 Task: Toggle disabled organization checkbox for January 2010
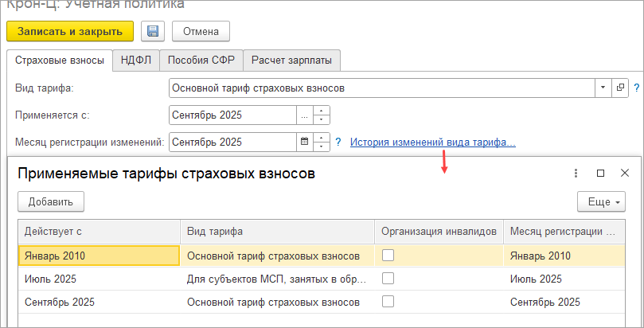pyautogui.click(x=388, y=256)
